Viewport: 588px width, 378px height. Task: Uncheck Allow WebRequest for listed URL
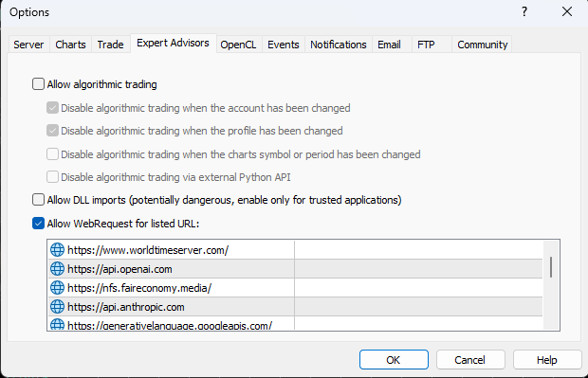38,224
